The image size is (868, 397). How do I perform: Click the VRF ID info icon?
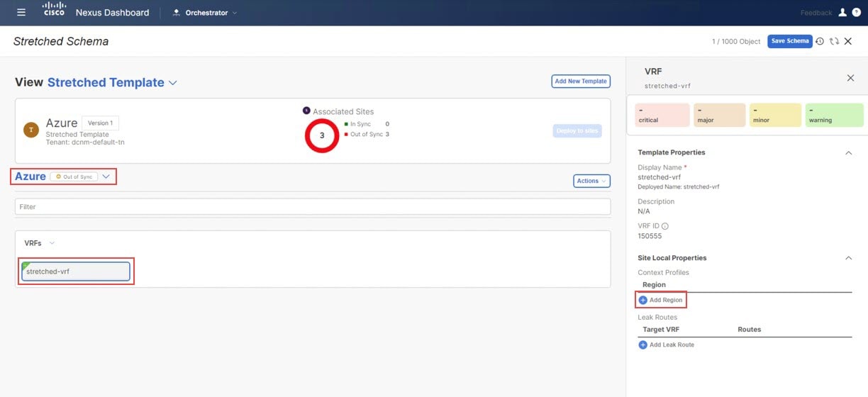pos(664,226)
